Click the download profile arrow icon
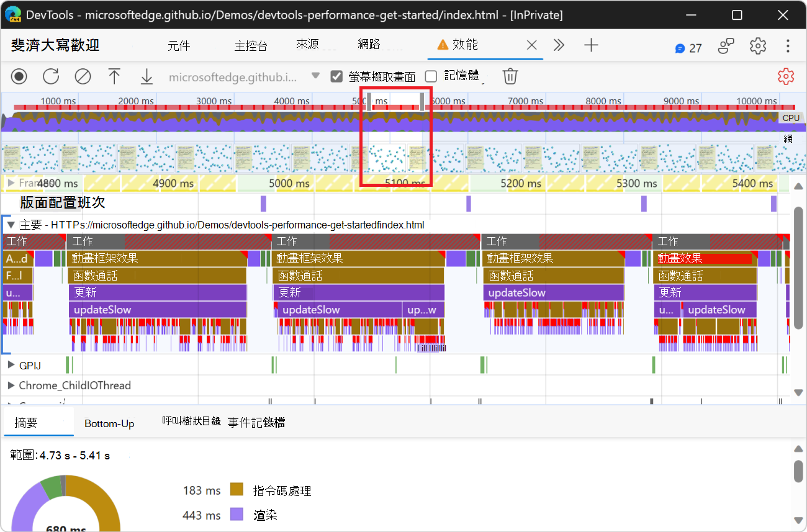 pos(147,76)
